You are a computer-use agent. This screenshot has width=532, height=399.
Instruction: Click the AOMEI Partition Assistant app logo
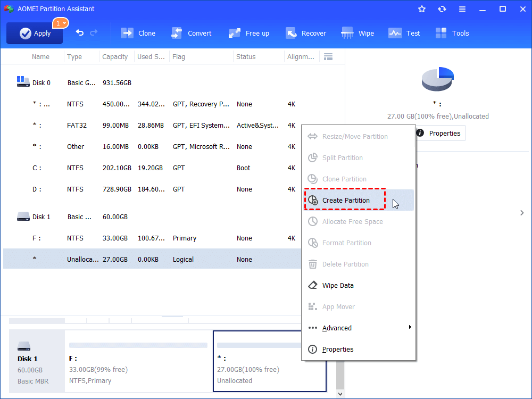point(9,9)
